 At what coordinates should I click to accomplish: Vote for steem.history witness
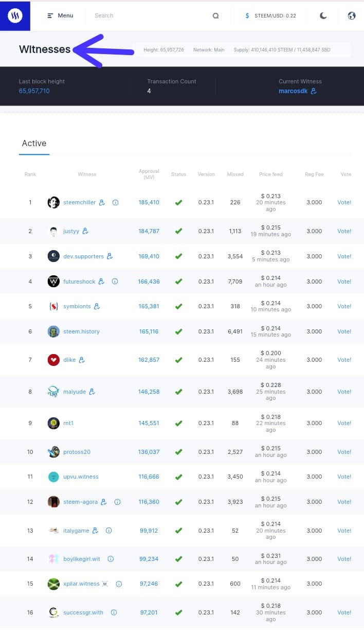tap(344, 331)
